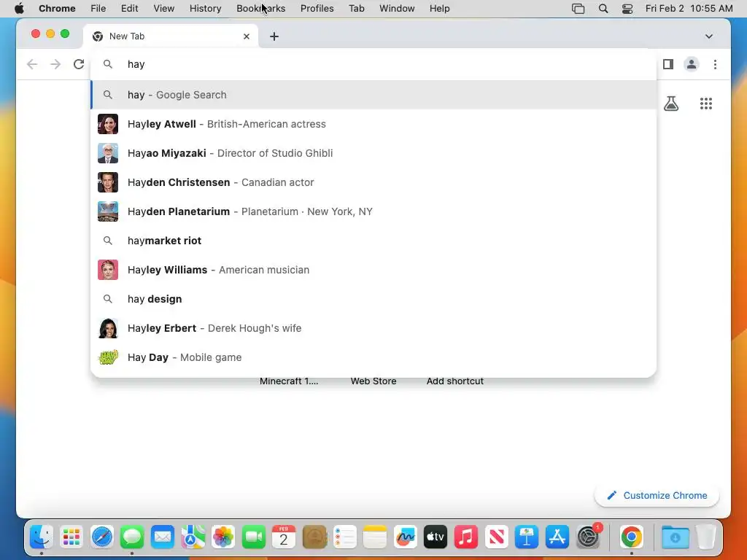Open Apple TV from the Dock
Viewport: 747px width, 560px height.
coord(436,537)
